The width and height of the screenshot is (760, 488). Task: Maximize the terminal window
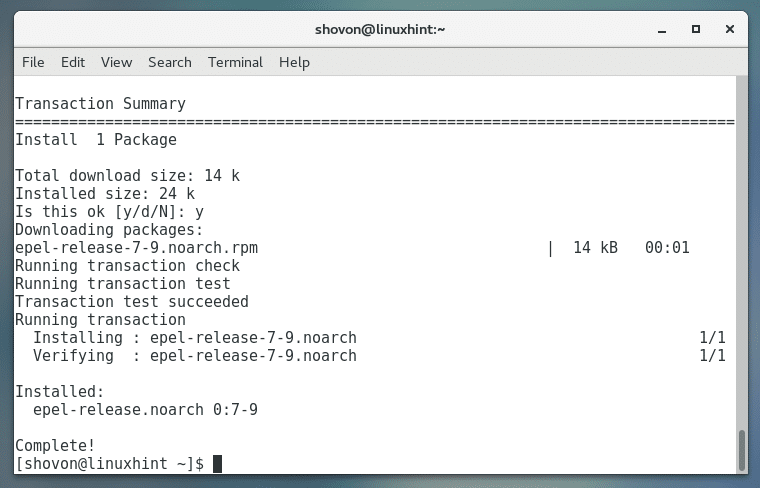point(696,29)
